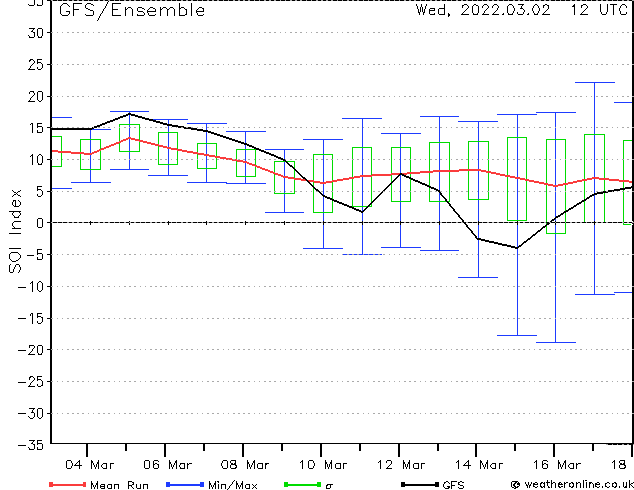Click the y-axis value -20
The width and height of the screenshot is (634, 490).
tap(31, 350)
